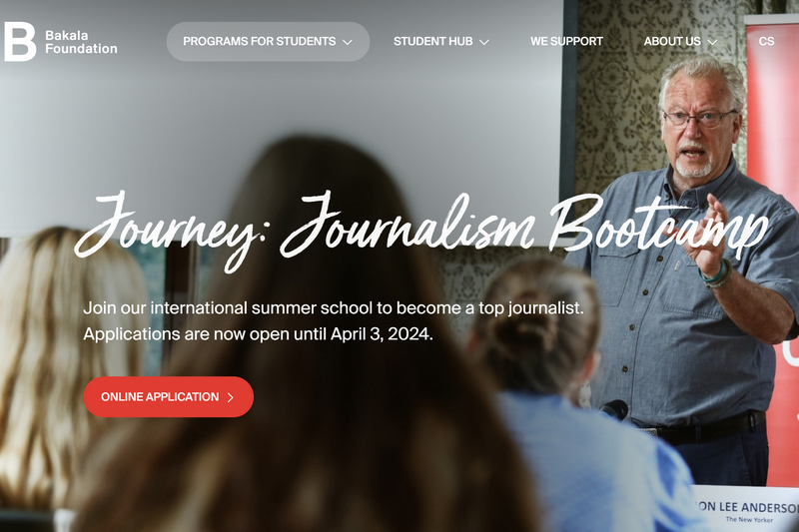The width and height of the screenshot is (799, 532).
Task: Click the microphone on the speaker's table
Action: pyautogui.click(x=614, y=410)
